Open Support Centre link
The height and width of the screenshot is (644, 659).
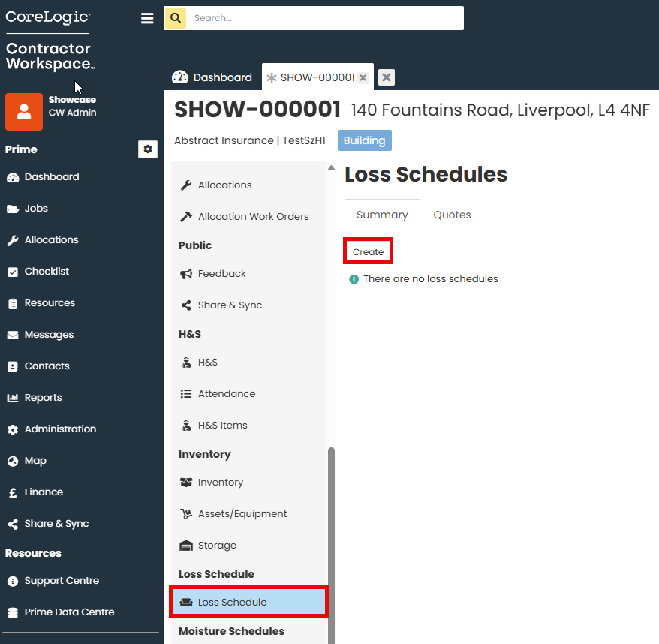tap(62, 581)
